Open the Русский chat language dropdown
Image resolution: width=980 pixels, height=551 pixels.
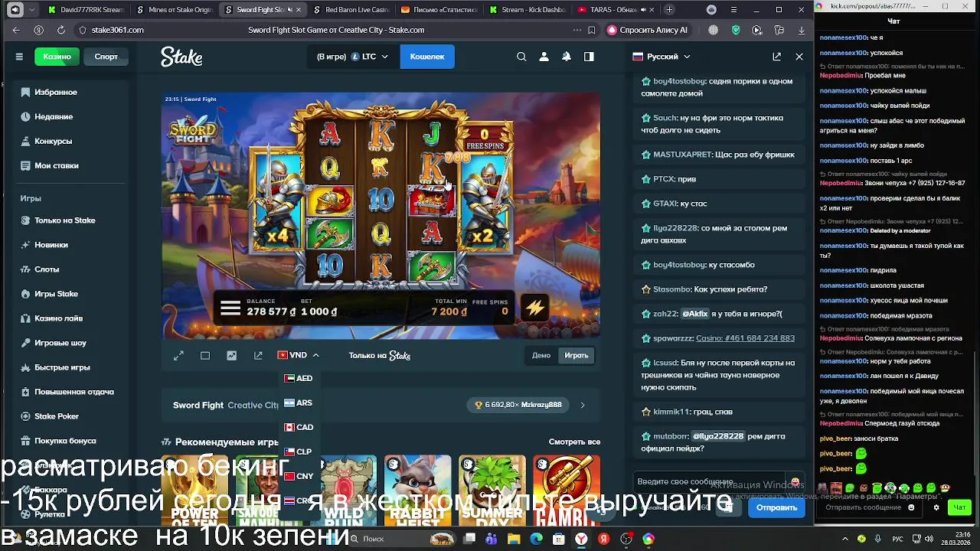661,57
